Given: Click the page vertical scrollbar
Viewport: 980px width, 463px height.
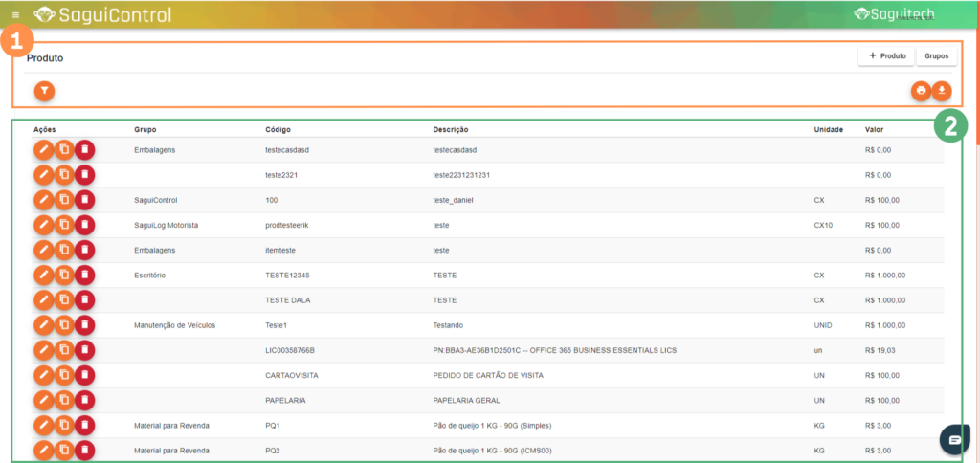Looking at the screenshot, I should (976, 86).
